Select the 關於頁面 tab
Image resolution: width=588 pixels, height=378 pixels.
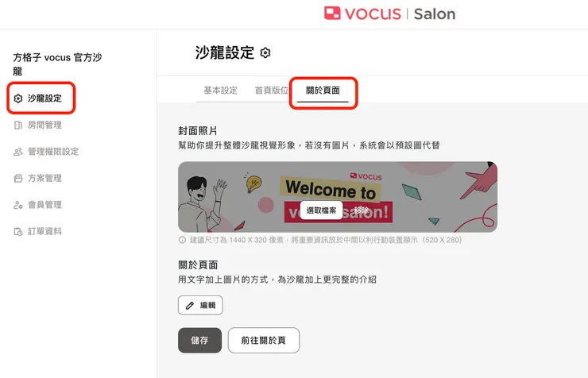pos(323,91)
